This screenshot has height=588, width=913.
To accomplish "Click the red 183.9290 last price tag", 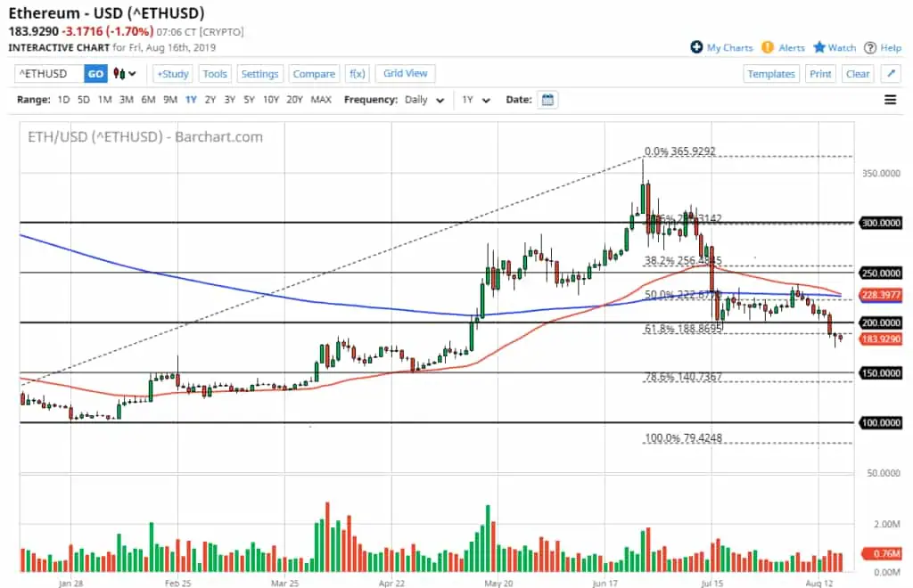I will (881, 339).
